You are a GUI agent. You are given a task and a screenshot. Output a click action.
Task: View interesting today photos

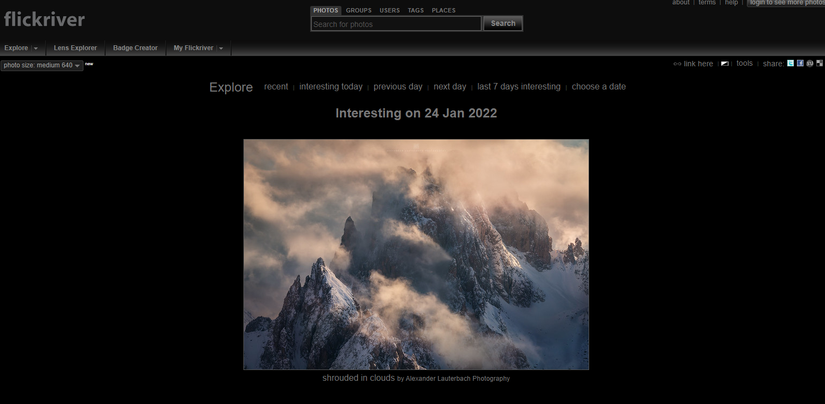[331, 87]
